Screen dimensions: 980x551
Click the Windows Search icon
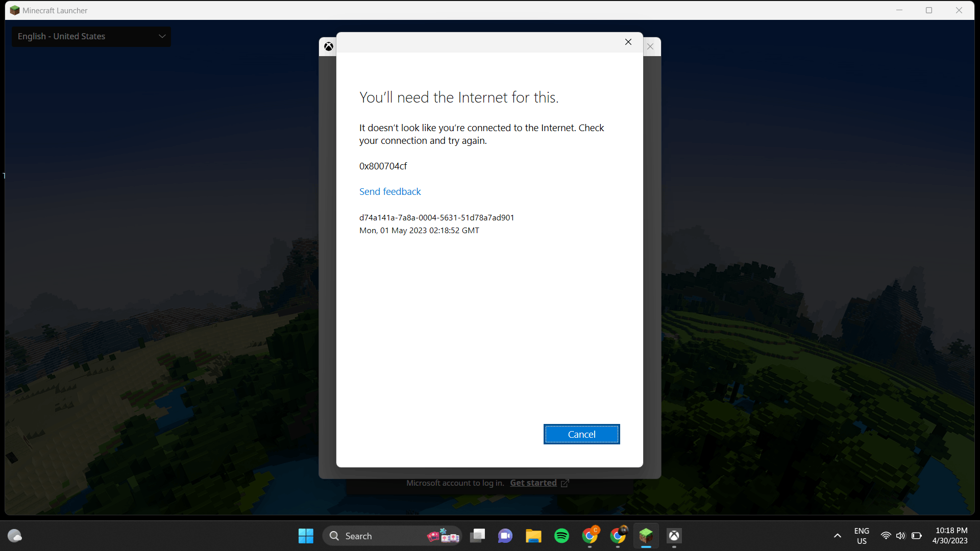coord(335,535)
